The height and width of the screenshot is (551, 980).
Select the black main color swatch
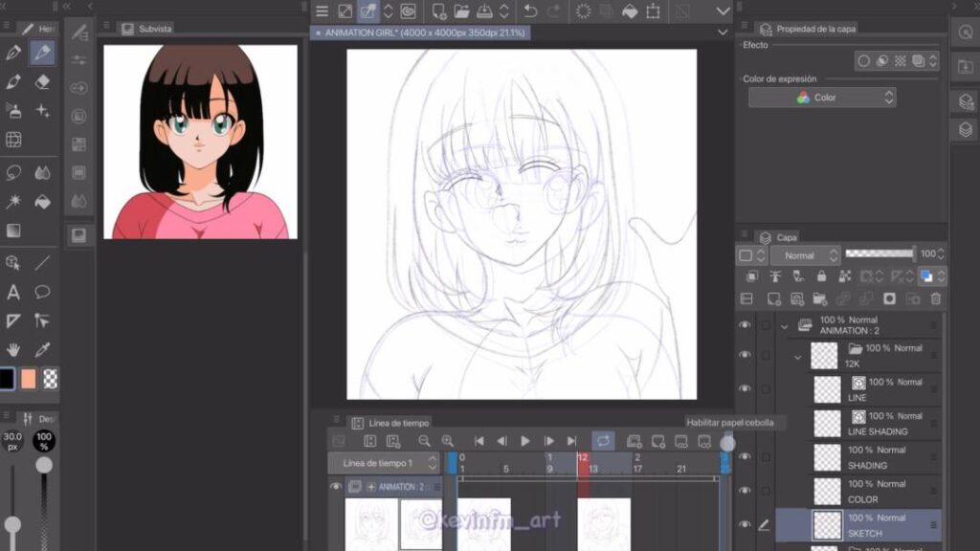[x=7, y=379]
